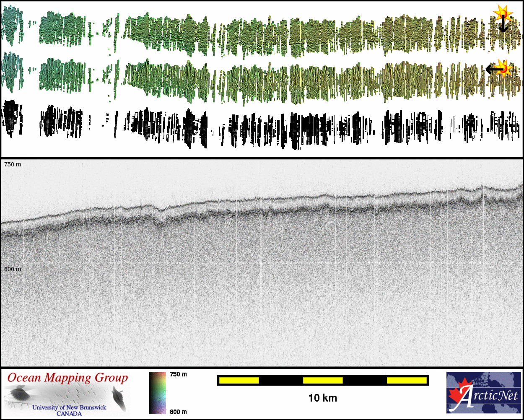
Task: Select the 800 m legend label
Action: point(178,412)
